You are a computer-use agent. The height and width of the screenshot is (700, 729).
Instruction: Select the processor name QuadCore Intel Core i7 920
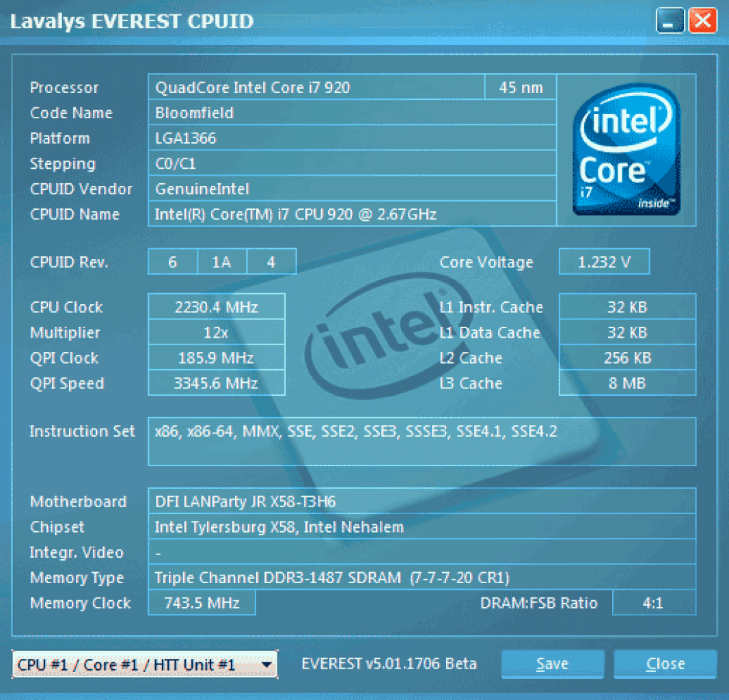(x=316, y=87)
